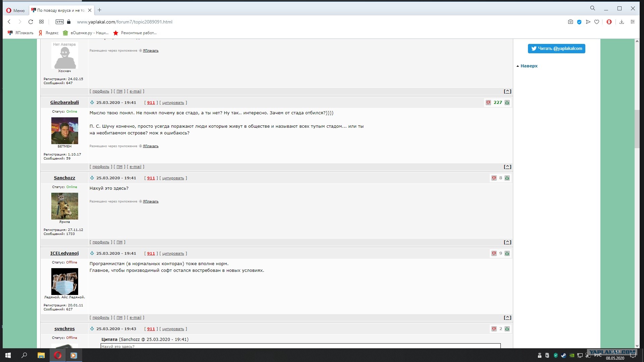The width and height of the screenshot is (644, 362).
Task: Jump to top via Наверх link
Action: [529, 66]
